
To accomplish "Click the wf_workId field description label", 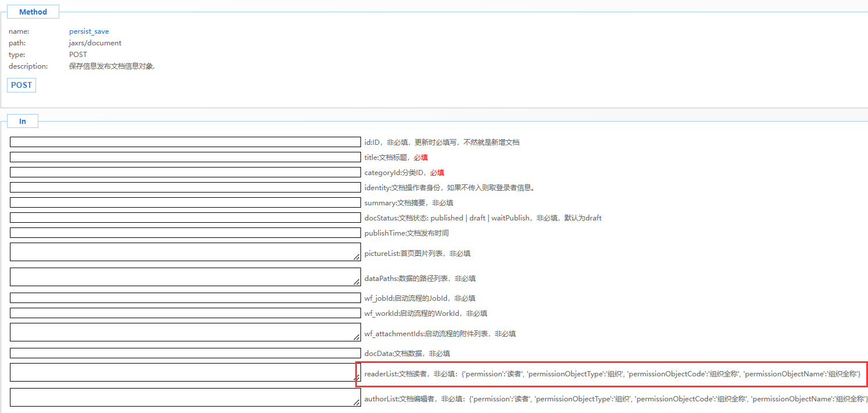I will coord(426,314).
